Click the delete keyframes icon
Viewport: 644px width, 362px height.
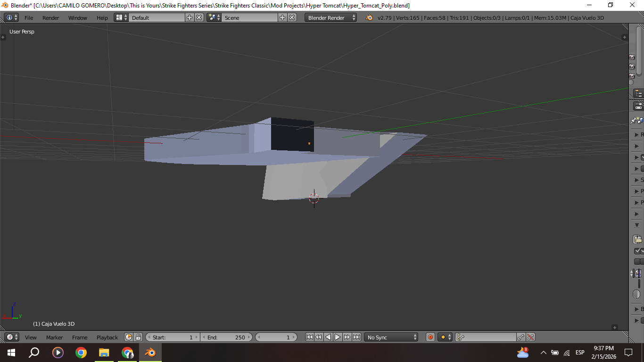[530, 337]
